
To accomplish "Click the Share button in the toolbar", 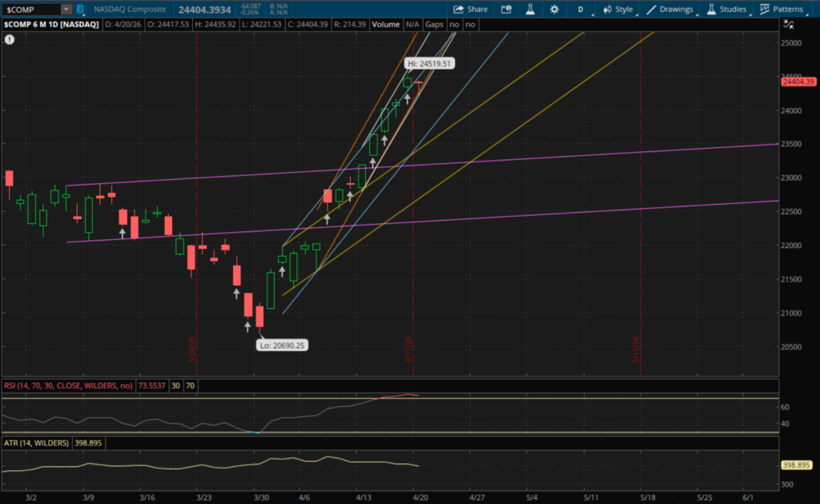I will (x=470, y=10).
